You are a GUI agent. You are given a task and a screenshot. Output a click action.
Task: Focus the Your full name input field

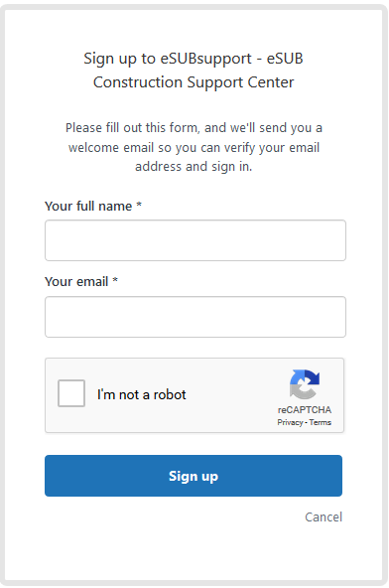point(195,240)
